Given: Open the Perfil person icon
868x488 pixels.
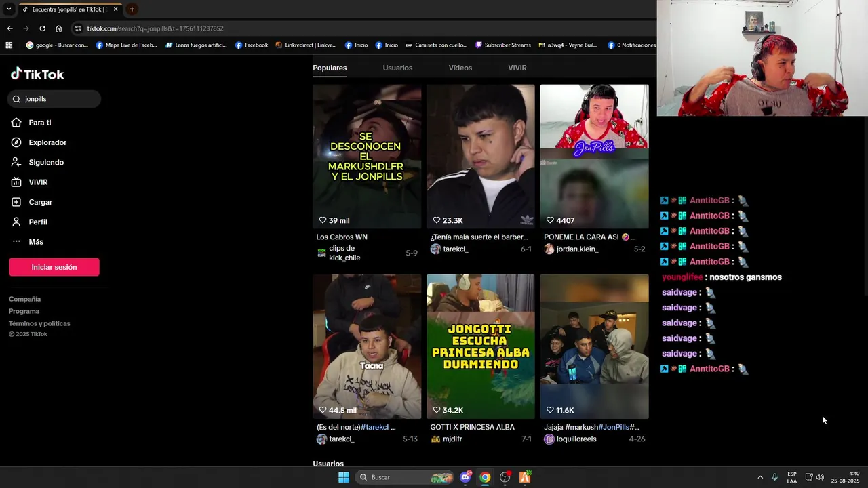Looking at the screenshot, I should 16,222.
